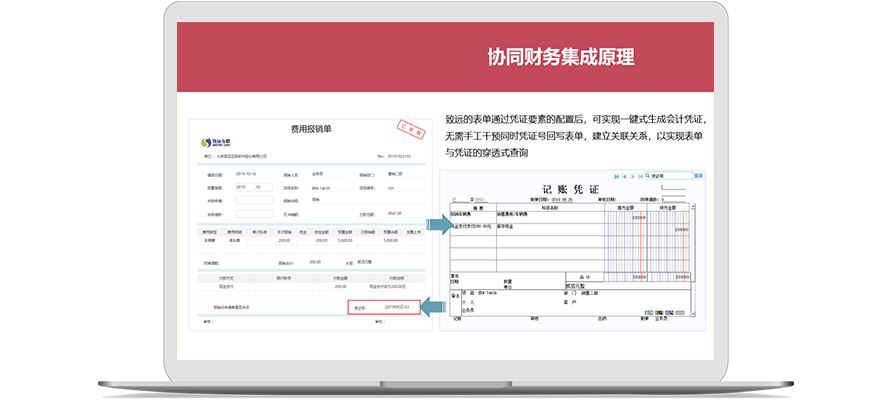The image size is (892, 400).
Task: Click the red-outlined 凭证号 field on form
Action: pos(381,308)
